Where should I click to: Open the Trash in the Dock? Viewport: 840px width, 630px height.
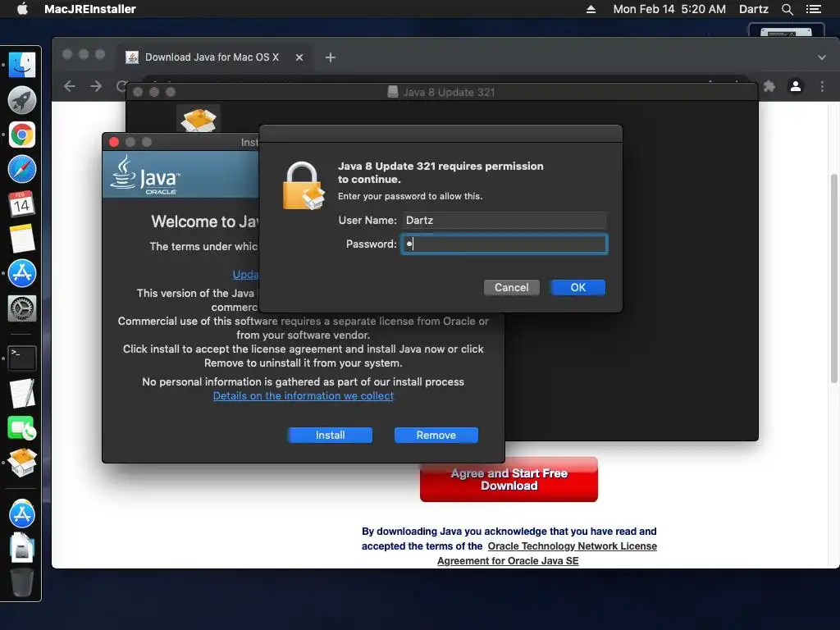[x=22, y=582]
